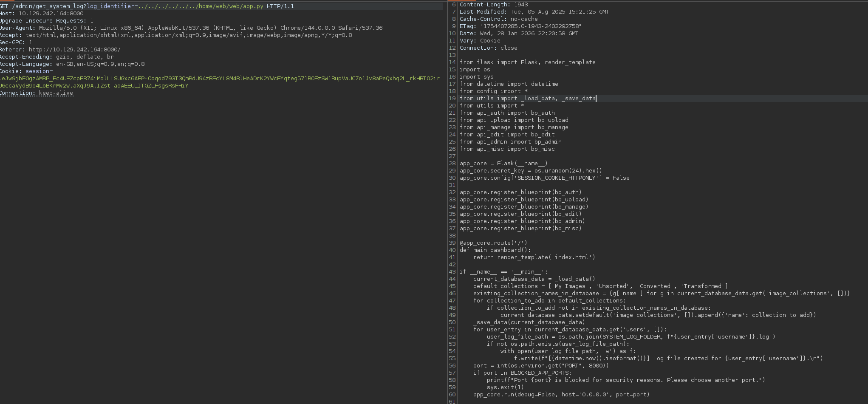Click the GET request line path

click(x=138, y=6)
